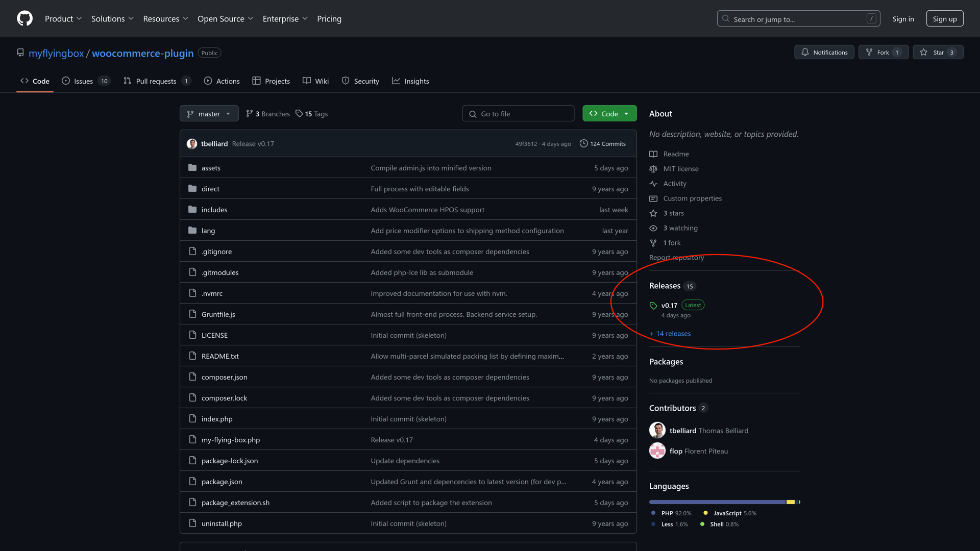The height and width of the screenshot is (551, 980).
Task: Click the Sign up button
Action: pos(944,19)
